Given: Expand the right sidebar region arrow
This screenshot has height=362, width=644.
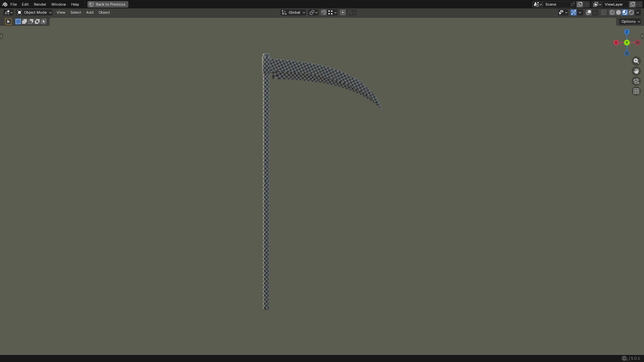Looking at the screenshot, I should point(642,36).
